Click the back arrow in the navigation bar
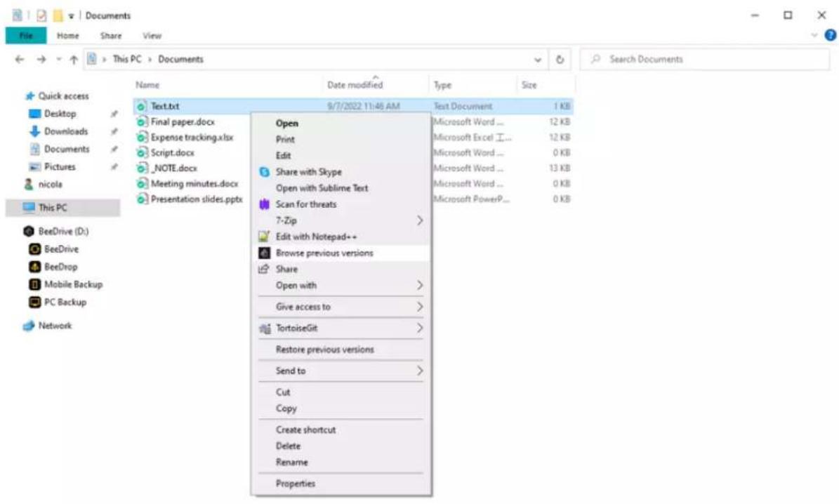This screenshot has width=839, height=504. 20,60
